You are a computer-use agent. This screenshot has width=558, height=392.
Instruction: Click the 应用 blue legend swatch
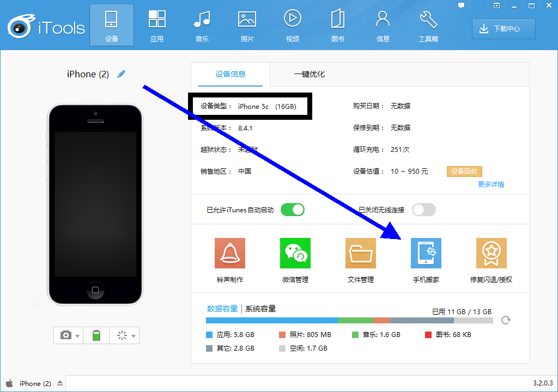click(209, 335)
